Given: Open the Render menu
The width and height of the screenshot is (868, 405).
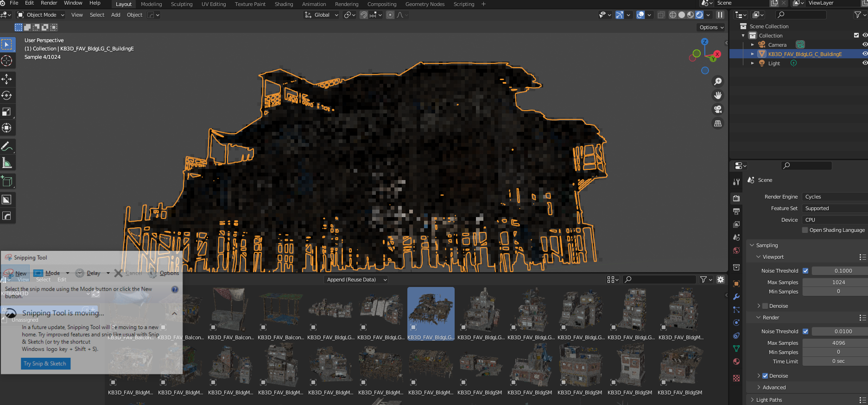Looking at the screenshot, I should pos(49,3).
